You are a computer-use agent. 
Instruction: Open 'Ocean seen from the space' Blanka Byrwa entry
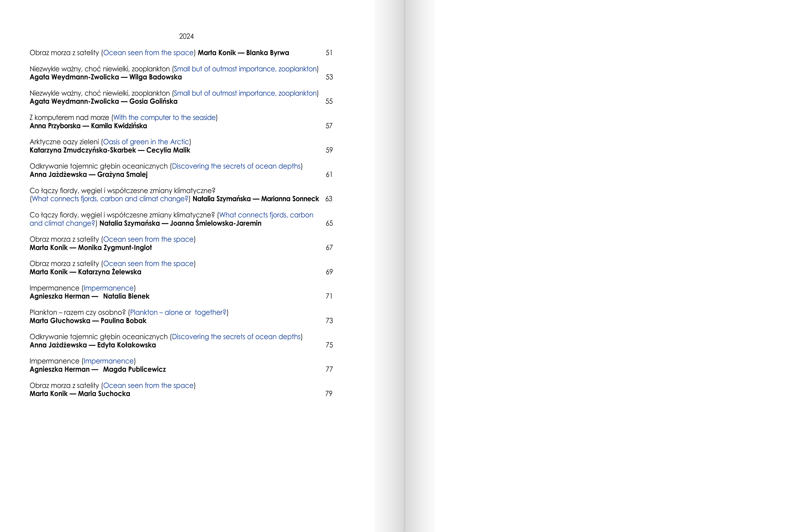148,53
